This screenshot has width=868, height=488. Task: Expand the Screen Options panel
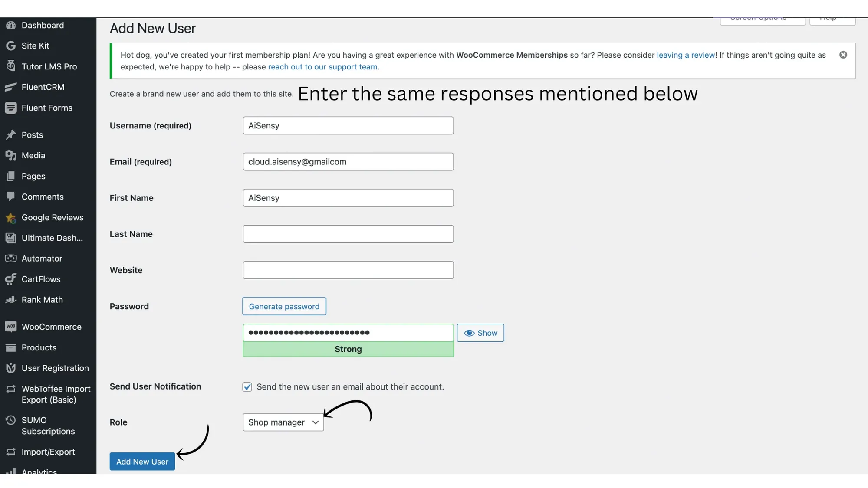762,20
